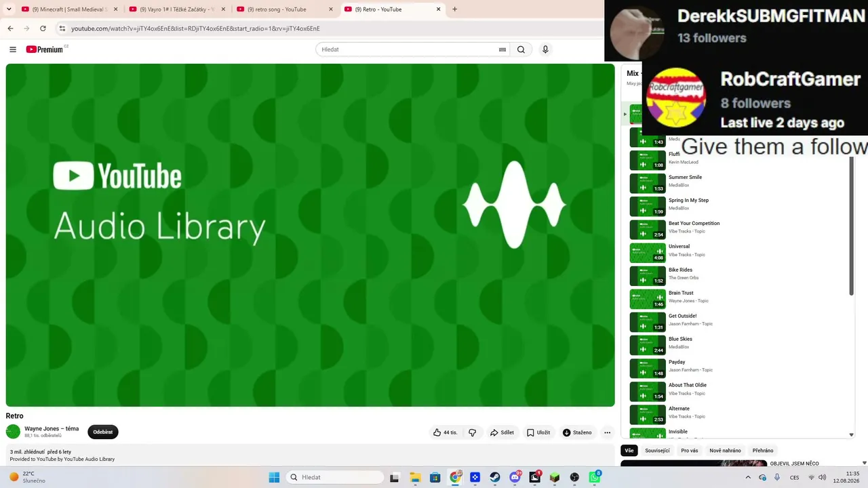Expand the Chrome tab search dropdown
Image resolution: width=868 pixels, height=488 pixels.
click(x=9, y=9)
